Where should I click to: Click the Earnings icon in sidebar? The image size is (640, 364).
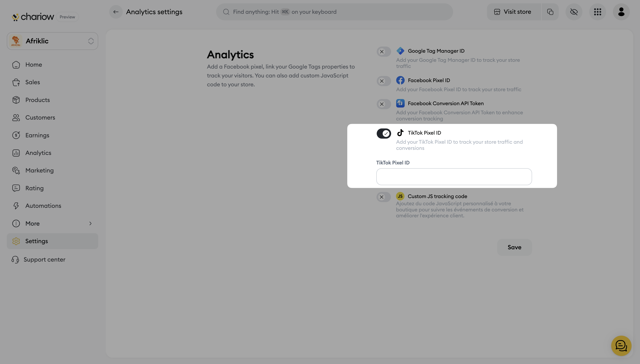[16, 135]
